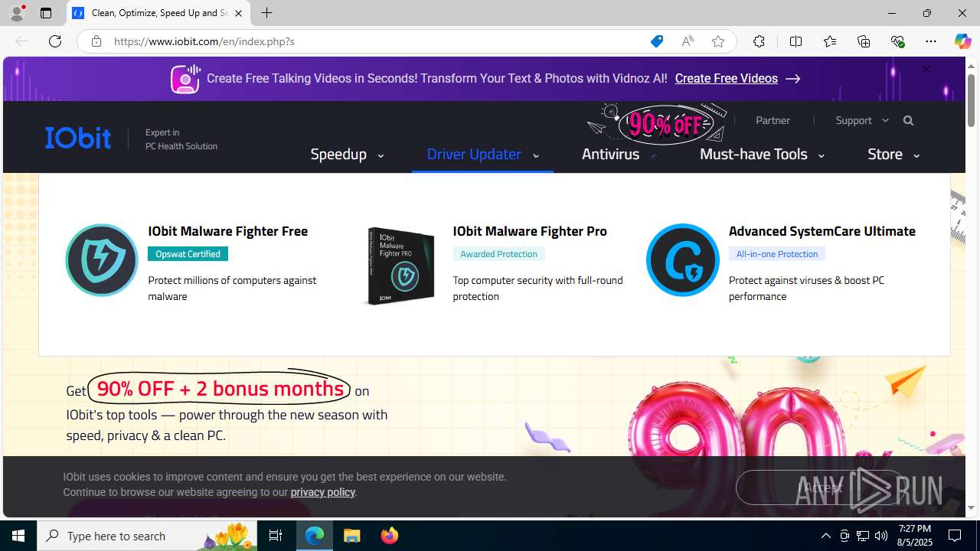Click the All-in-one Protection badge
The width and height of the screenshot is (980, 551).
[x=776, y=253]
